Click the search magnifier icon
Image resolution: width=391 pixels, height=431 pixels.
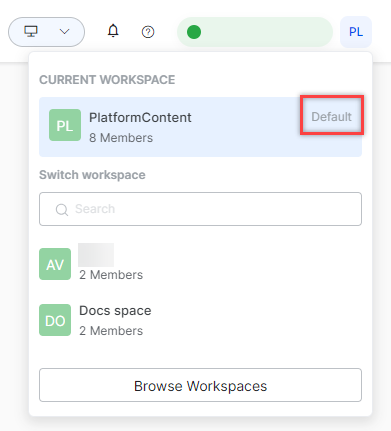pos(62,210)
